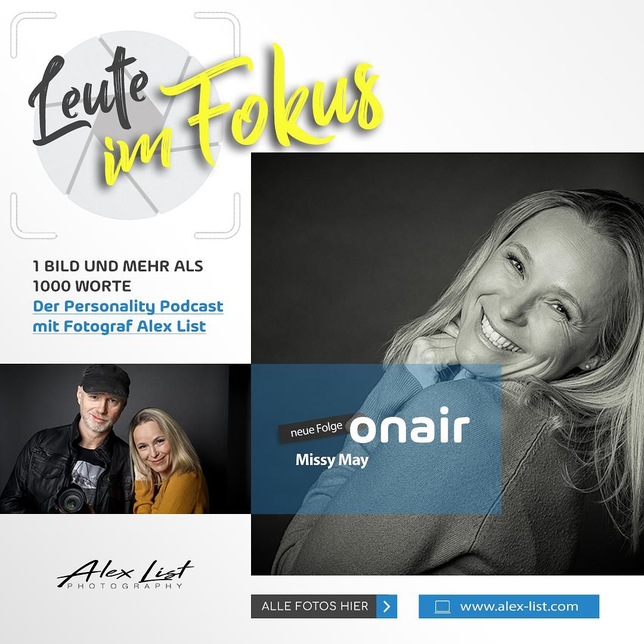Open the black-and-white portrait of smiling woman

[x=447, y=364]
